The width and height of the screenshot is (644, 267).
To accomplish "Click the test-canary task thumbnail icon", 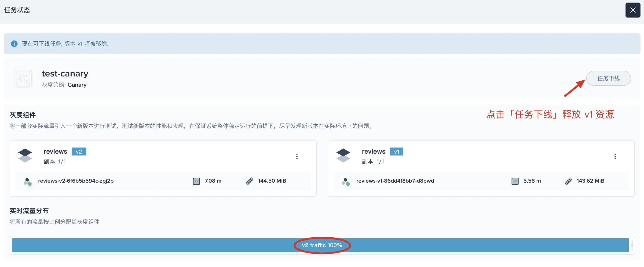I will [x=23, y=78].
